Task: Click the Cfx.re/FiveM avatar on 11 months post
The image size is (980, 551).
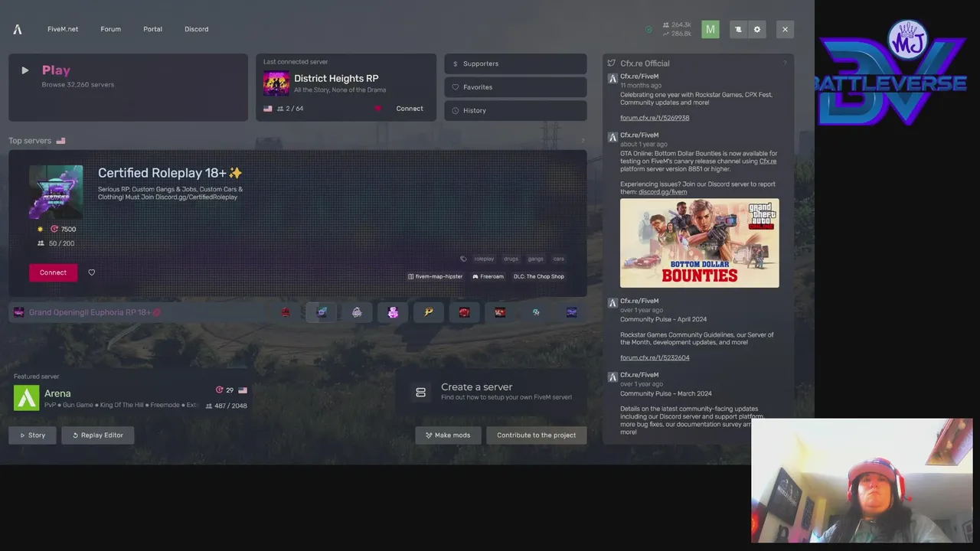Action: tap(612, 79)
